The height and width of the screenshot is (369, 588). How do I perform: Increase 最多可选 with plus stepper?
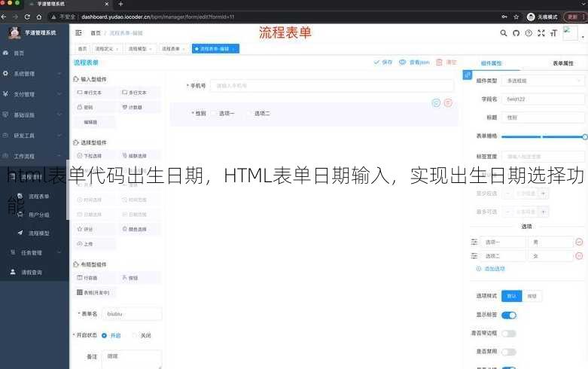click(543, 212)
